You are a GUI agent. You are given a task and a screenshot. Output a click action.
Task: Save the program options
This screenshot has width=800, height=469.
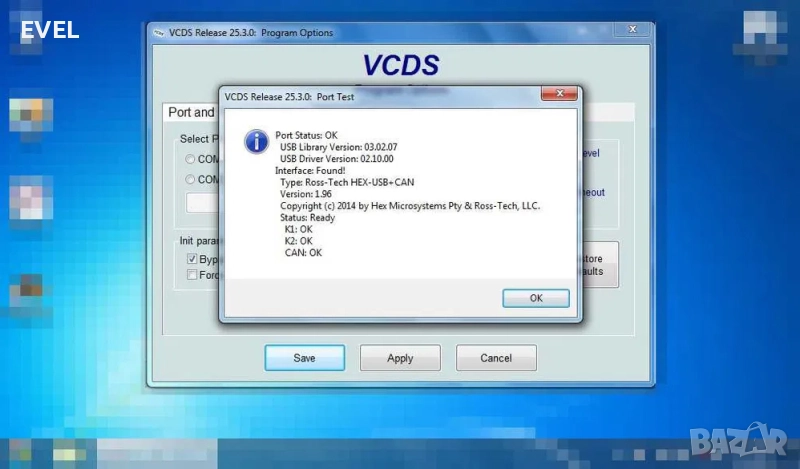tap(305, 358)
